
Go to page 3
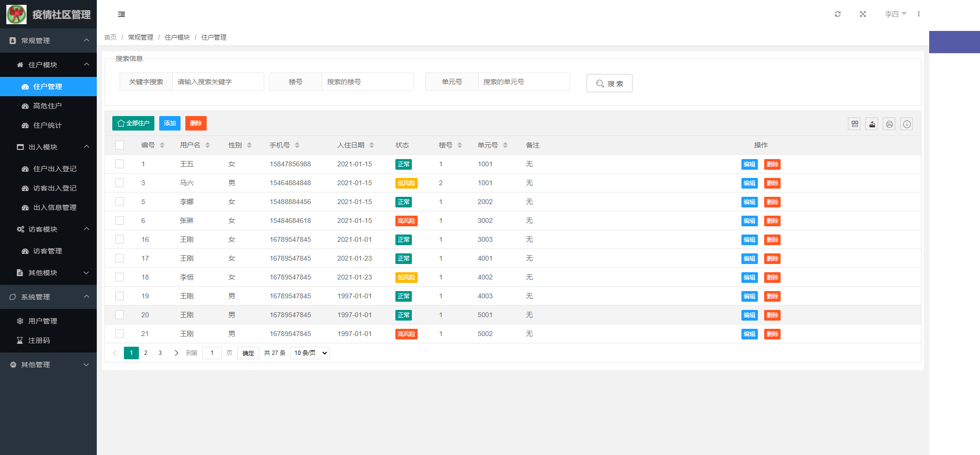tap(160, 353)
